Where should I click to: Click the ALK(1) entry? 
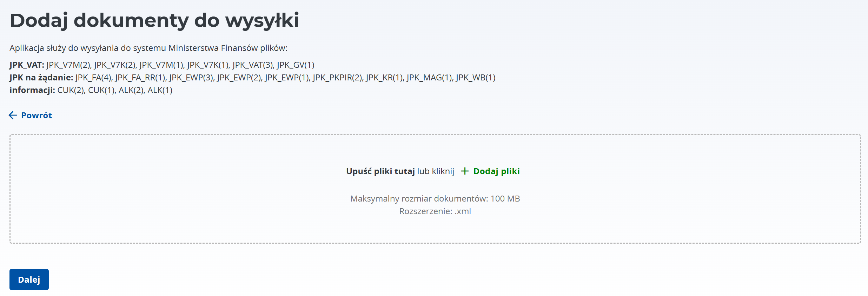click(160, 90)
